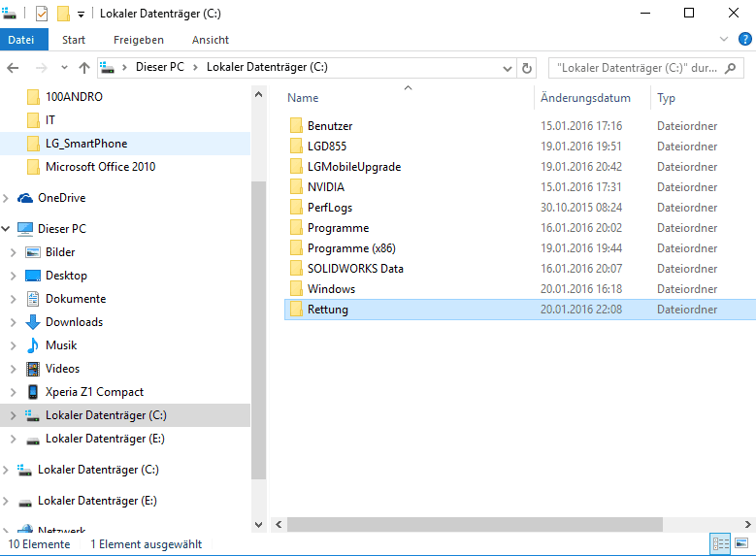Screen dimensions: 756x556
Task: Click the Rettung folder icon
Action: point(296,310)
